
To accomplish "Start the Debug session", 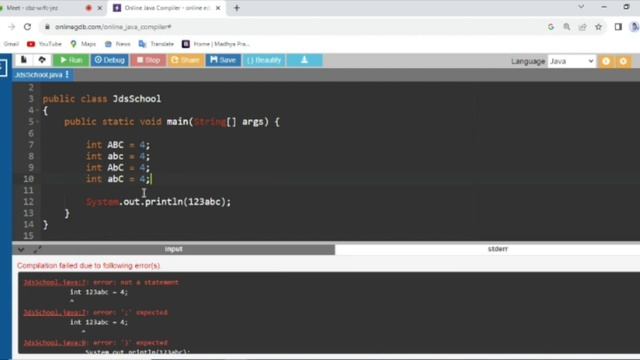I will click(109, 60).
